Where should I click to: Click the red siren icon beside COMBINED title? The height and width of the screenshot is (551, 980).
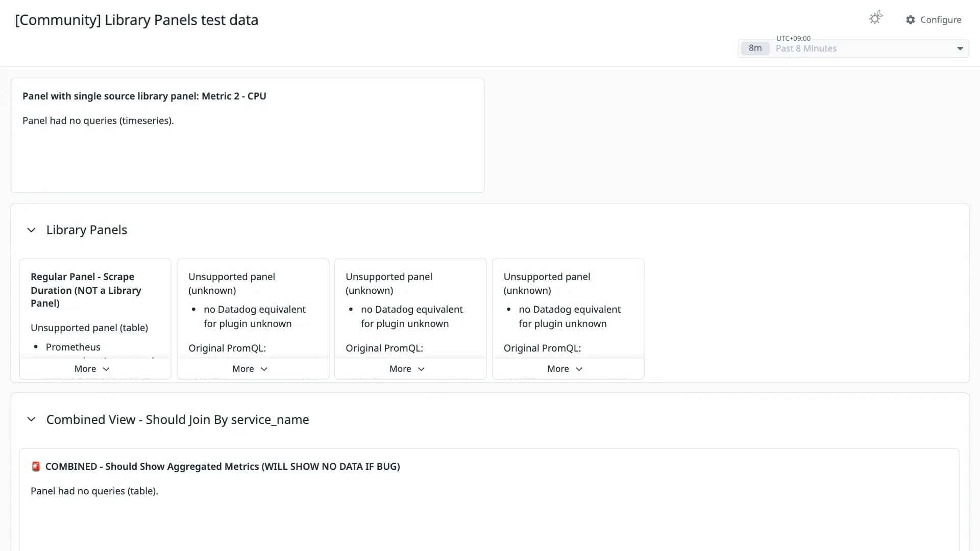tap(36, 466)
